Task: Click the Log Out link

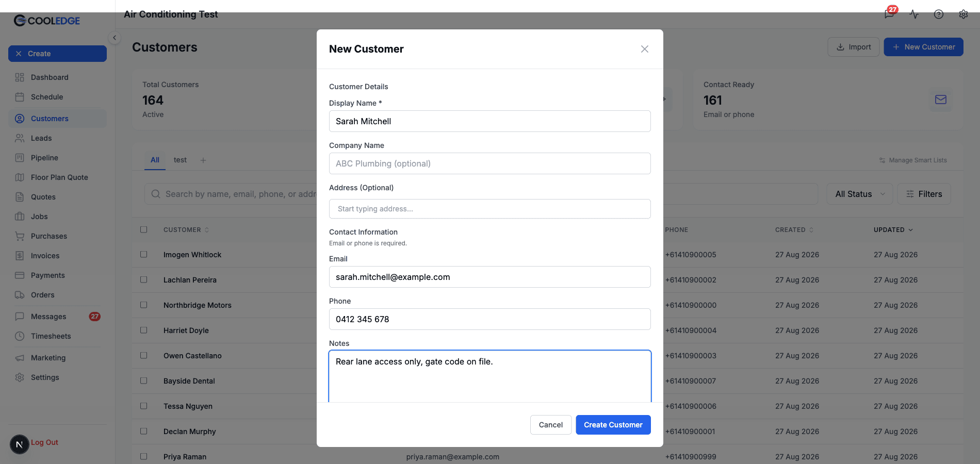Action: point(44,442)
